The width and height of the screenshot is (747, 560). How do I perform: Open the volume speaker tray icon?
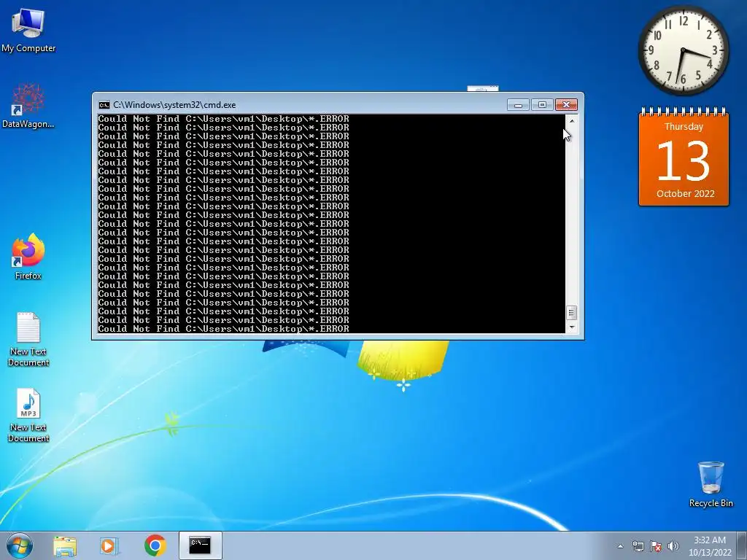click(673, 546)
